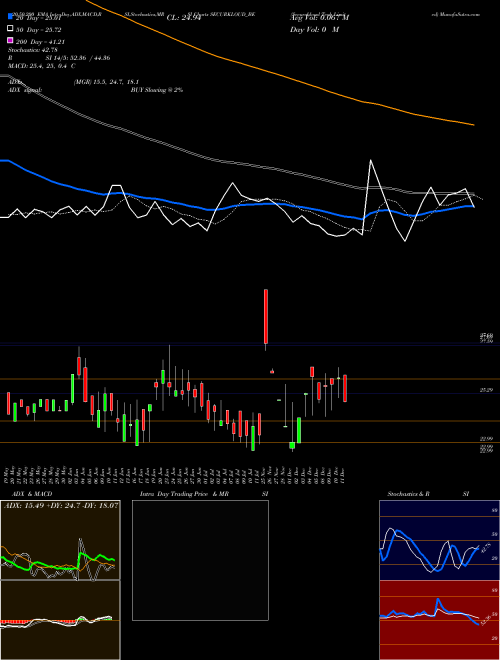Click the ADX indicator chart panel
Image resolution: width=500 pixels, height=660 pixels.
60,540
